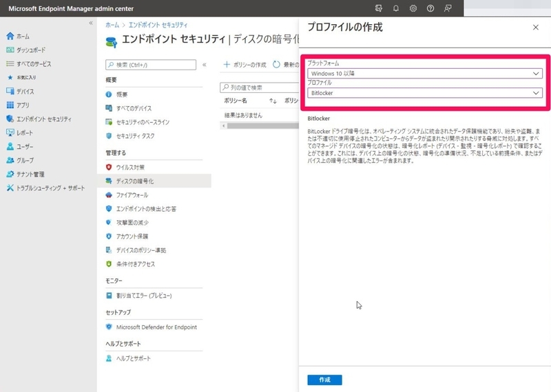The image size is (551, 392).
Task: Open the directory and subscription filter icon in header
Action: click(x=378, y=8)
